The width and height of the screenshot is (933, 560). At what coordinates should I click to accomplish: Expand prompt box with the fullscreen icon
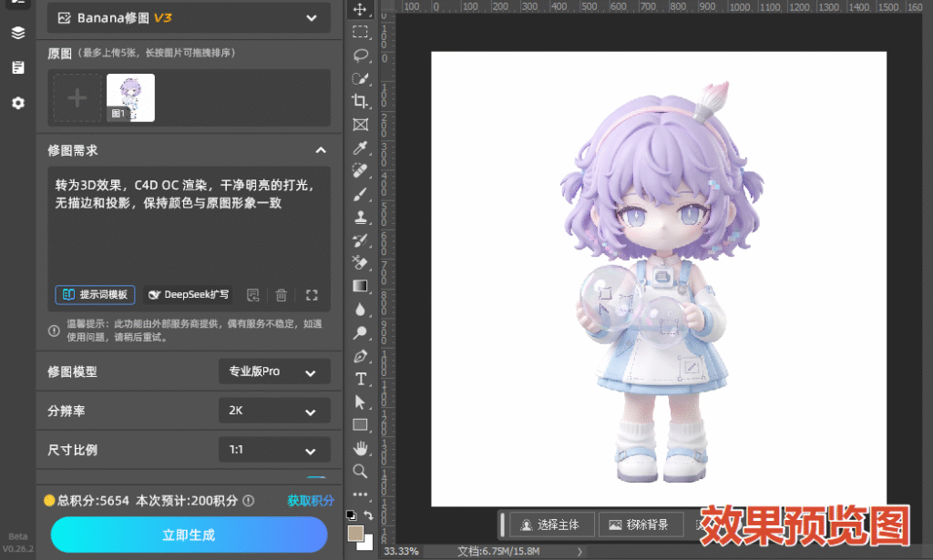312,295
